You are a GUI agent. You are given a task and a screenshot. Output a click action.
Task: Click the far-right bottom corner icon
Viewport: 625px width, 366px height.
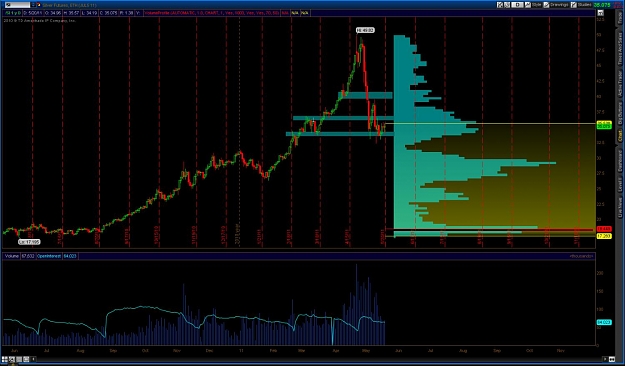[x=612, y=359]
